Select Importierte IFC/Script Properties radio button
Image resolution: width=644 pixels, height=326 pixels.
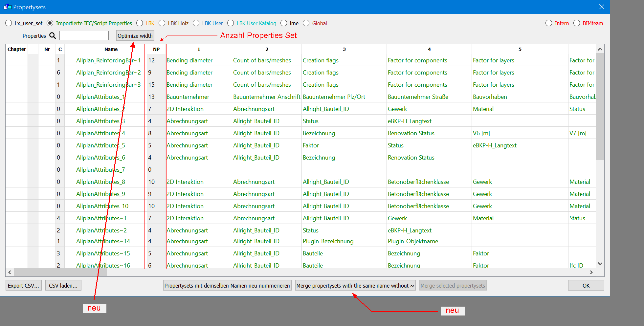point(50,23)
